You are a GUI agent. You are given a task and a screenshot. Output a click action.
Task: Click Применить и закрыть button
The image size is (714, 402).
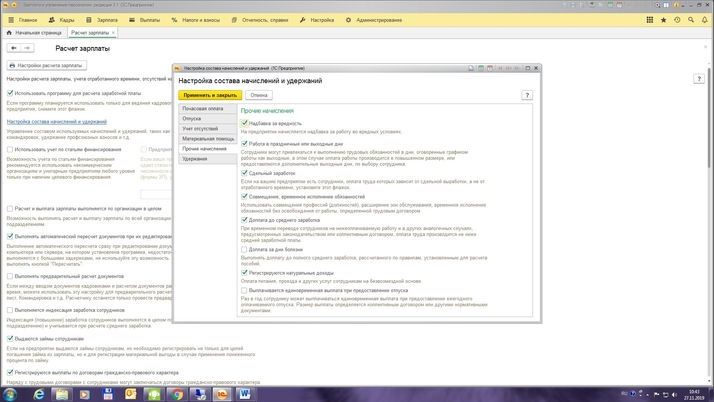[x=211, y=95]
